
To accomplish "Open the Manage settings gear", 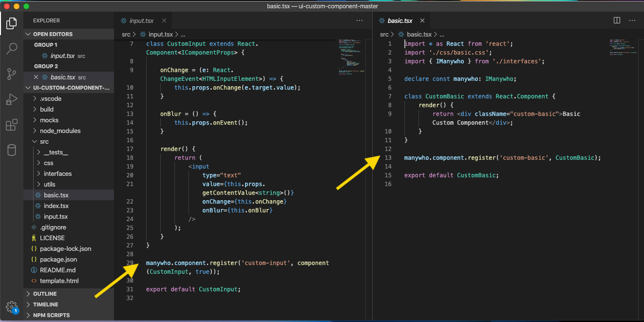I will [12, 307].
